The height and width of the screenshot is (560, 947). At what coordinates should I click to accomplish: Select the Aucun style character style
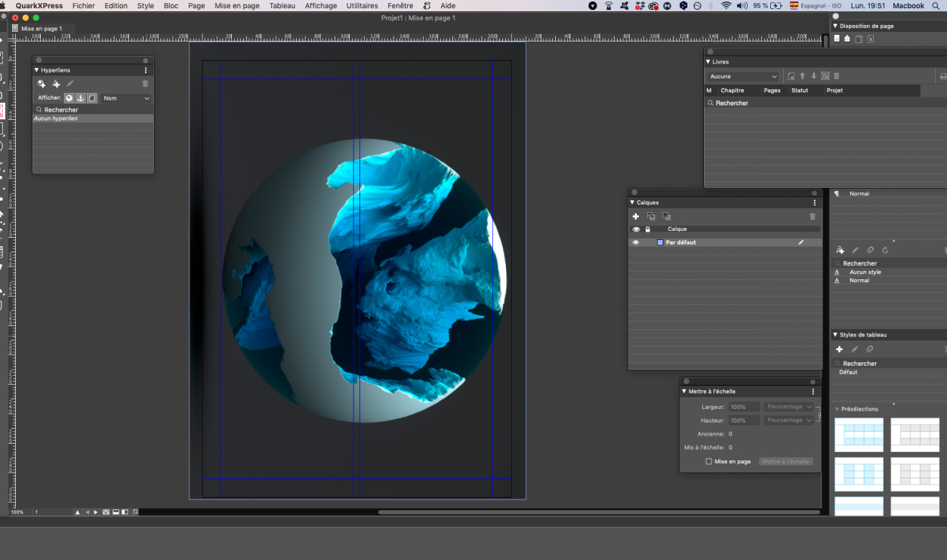865,272
